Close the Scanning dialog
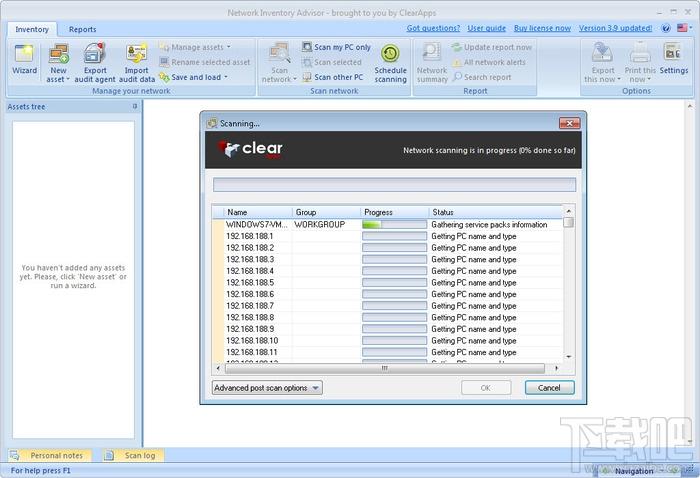700x478 pixels. [x=569, y=123]
